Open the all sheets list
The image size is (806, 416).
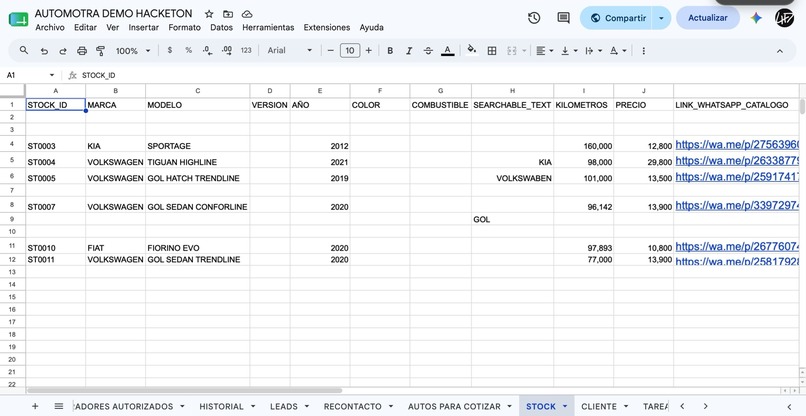[59, 406]
